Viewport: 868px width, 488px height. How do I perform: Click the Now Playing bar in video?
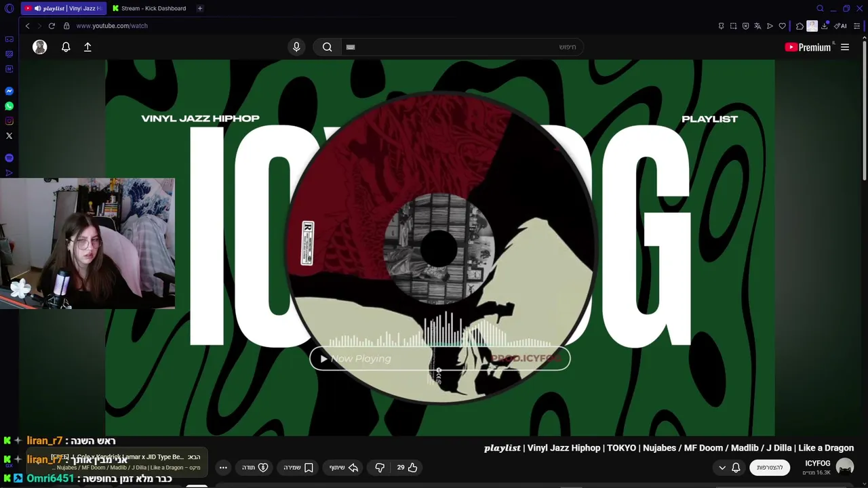coord(439,359)
